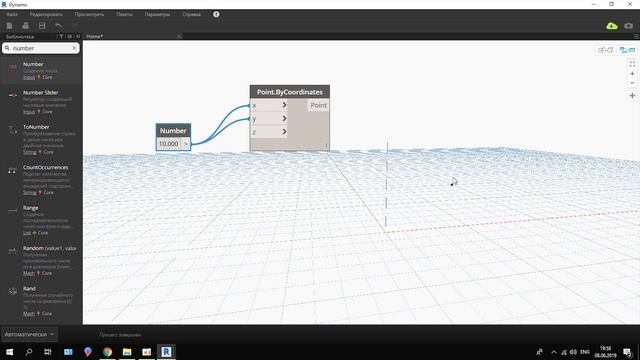Click Revit icon in taskbar
Viewport: 640px width, 360px height.
pos(166,351)
